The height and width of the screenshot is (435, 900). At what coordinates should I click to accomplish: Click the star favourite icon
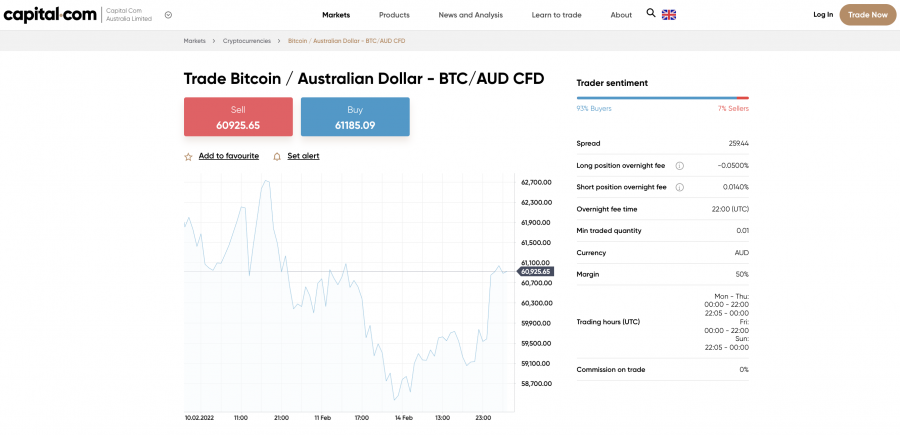tap(188, 156)
